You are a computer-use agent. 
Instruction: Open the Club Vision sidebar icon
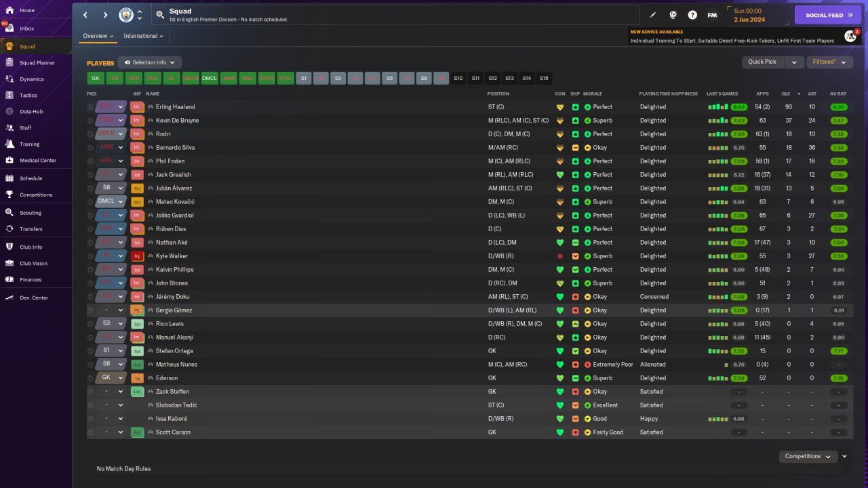click(x=9, y=263)
